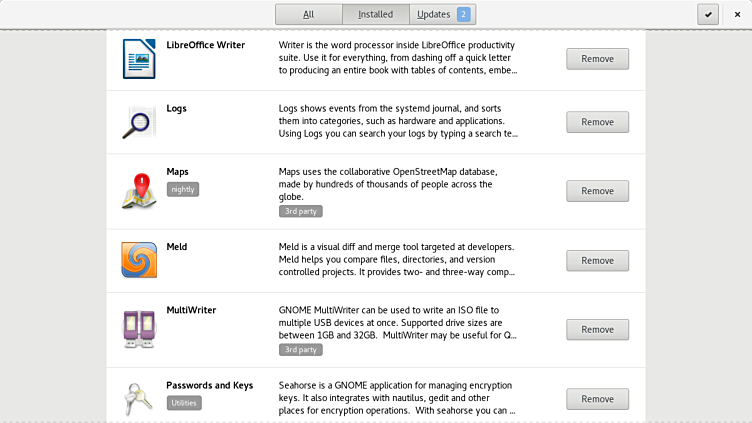Viewport: 752px width, 423px height.
Task: Click the 3rd party label under MultiWriter description
Action: coord(301,350)
